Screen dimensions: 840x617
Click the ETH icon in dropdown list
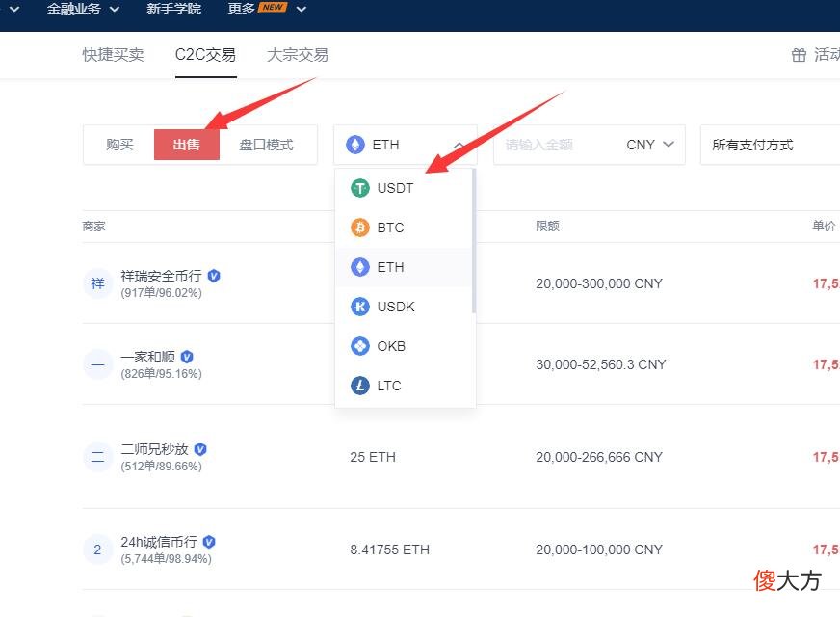point(360,267)
